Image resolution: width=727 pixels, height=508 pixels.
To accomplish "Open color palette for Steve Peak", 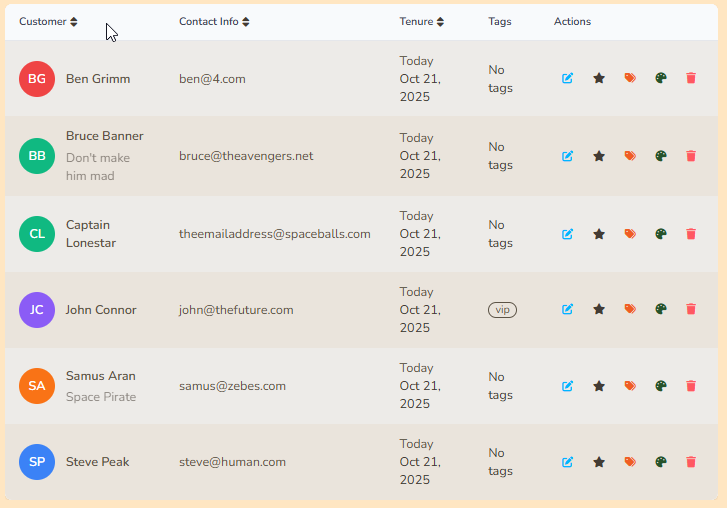I will click(661, 462).
